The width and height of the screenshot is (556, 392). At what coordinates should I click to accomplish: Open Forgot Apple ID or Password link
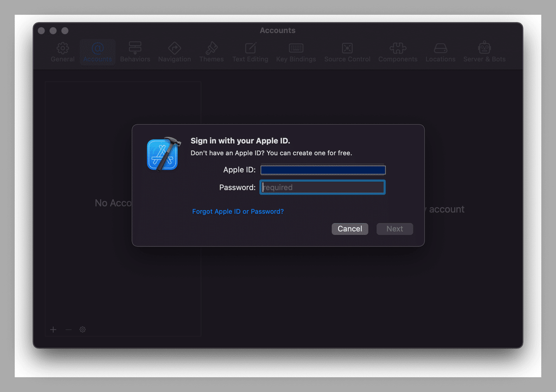(x=238, y=211)
